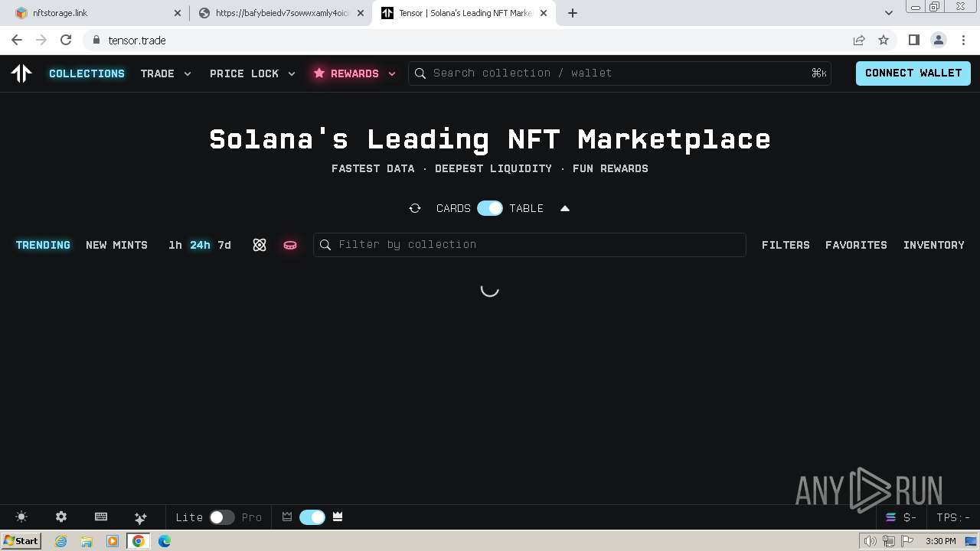Click the pink coin icon filter
Screen dimensions: 980x551
(290, 245)
